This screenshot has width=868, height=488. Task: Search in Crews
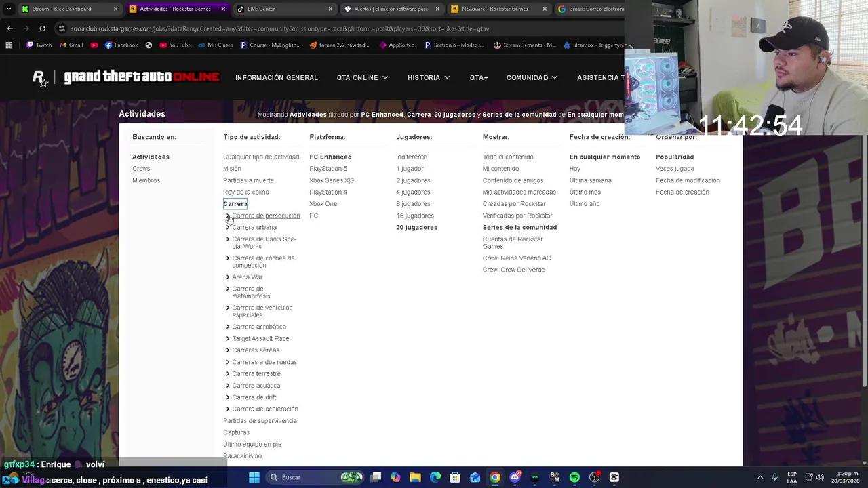pyautogui.click(x=141, y=169)
